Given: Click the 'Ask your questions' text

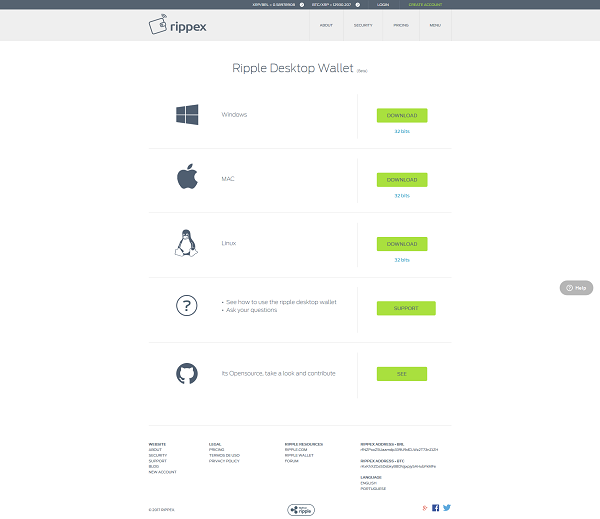Looking at the screenshot, I should pos(251,310).
